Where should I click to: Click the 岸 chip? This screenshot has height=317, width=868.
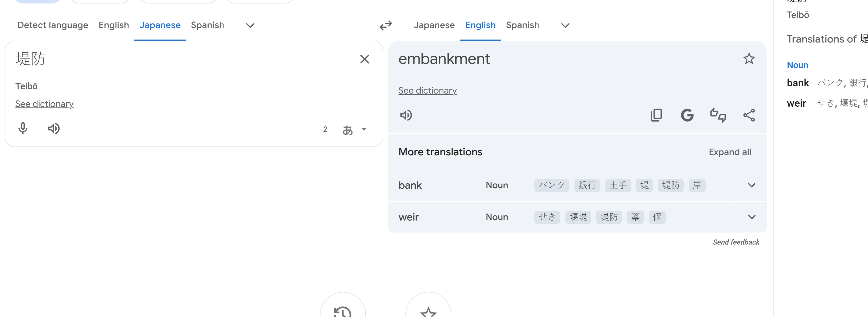[x=697, y=185]
